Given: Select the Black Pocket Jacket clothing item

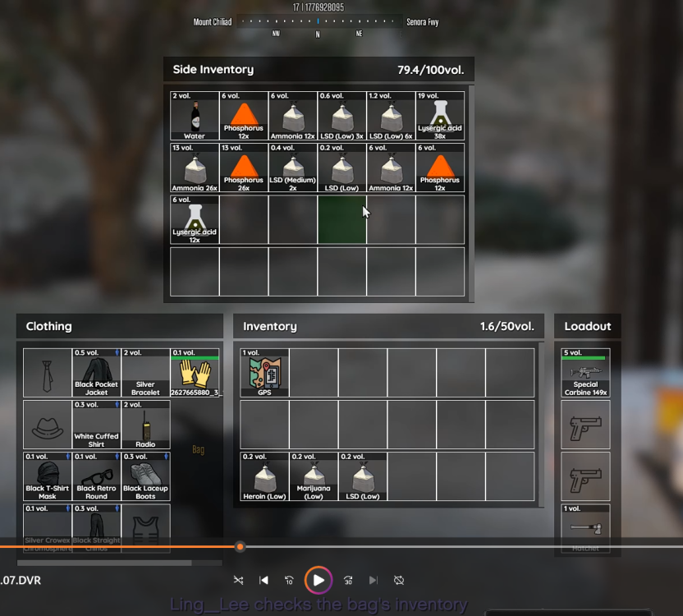Looking at the screenshot, I should pyautogui.click(x=96, y=372).
